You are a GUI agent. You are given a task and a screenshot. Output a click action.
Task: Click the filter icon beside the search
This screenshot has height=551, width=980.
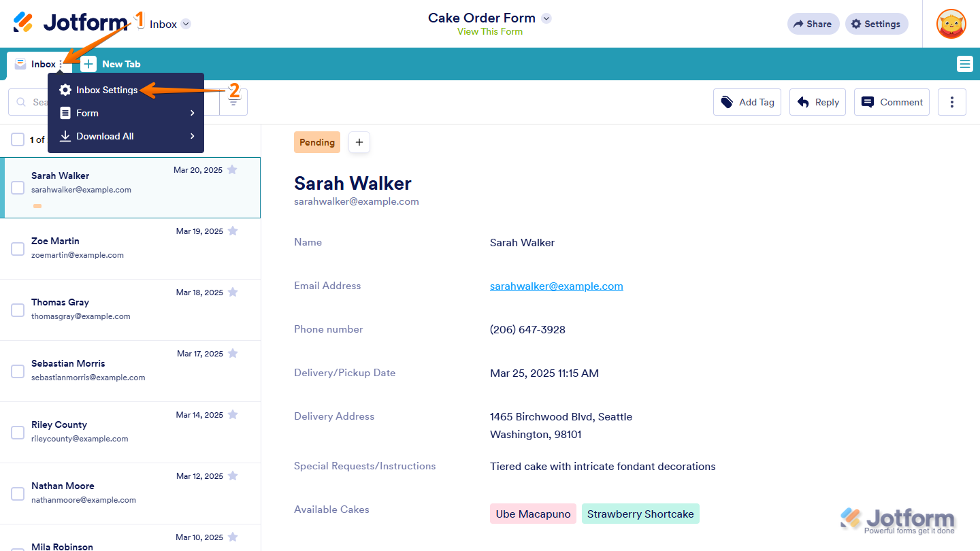tap(233, 102)
